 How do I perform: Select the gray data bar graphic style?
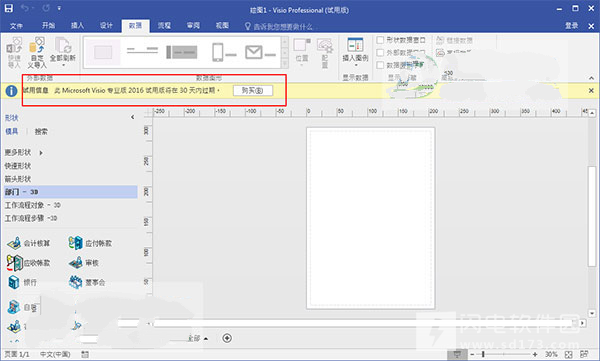pyautogui.click(x=182, y=52)
